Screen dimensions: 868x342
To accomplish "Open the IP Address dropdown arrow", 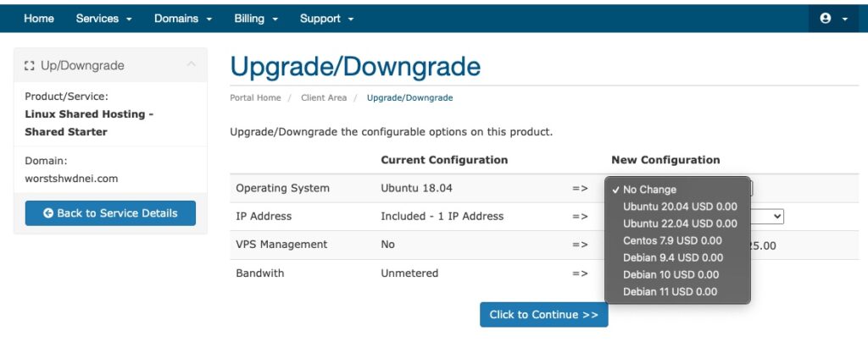I will click(778, 217).
